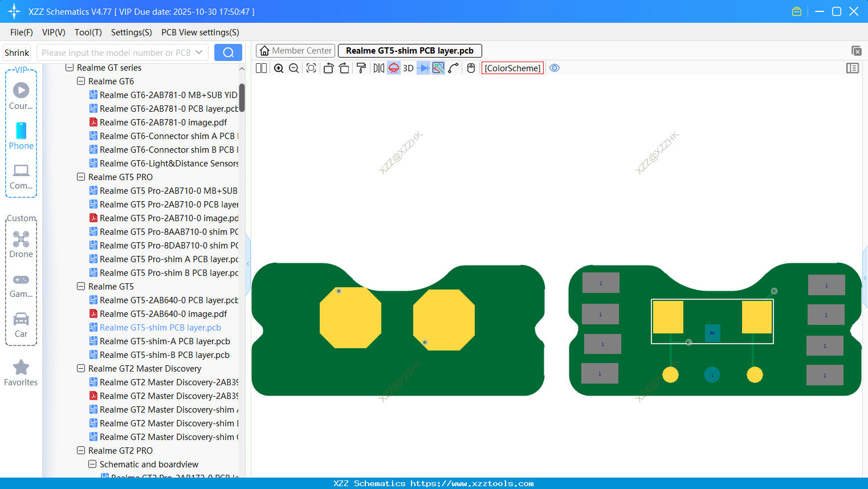Click the split-view layout icon in PCB toolbar
Screen dimensions: 868x489
coord(261,68)
